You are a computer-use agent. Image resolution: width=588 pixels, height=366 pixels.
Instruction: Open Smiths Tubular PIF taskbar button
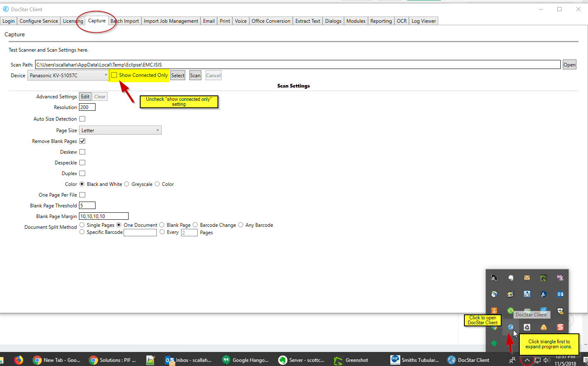[415, 360]
